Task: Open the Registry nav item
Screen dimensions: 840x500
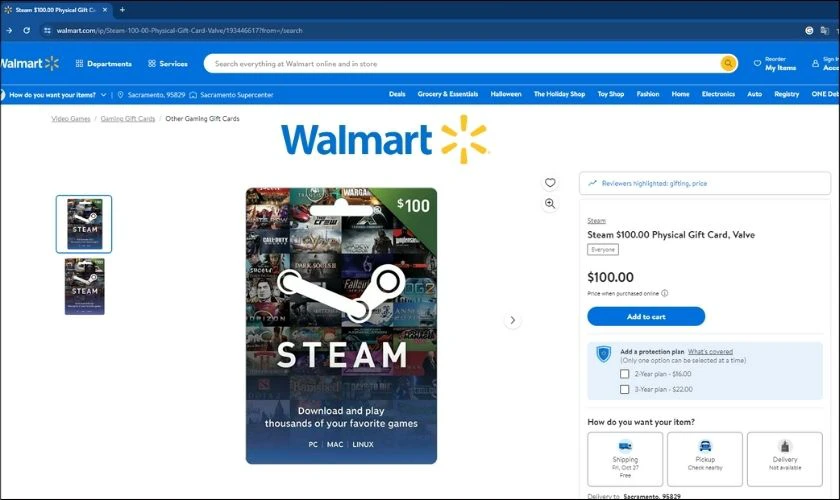Action: 786,94
